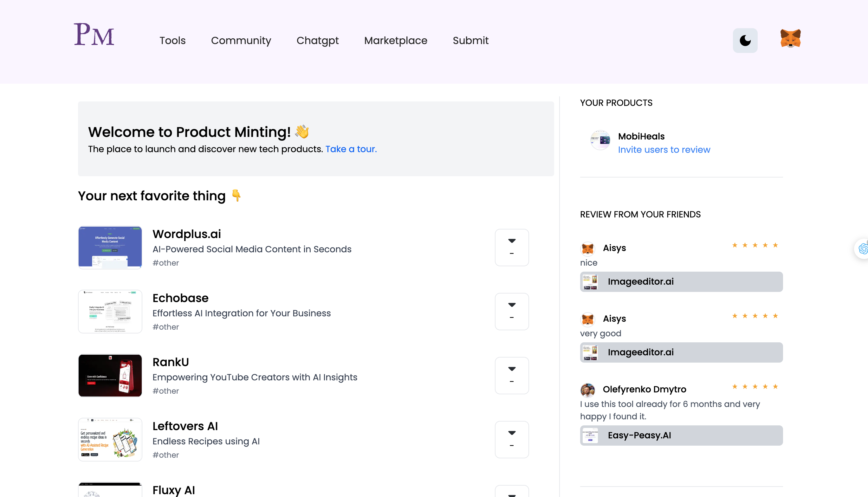Click the Take a tour link
Screen dimensions: 868x497
tap(351, 149)
